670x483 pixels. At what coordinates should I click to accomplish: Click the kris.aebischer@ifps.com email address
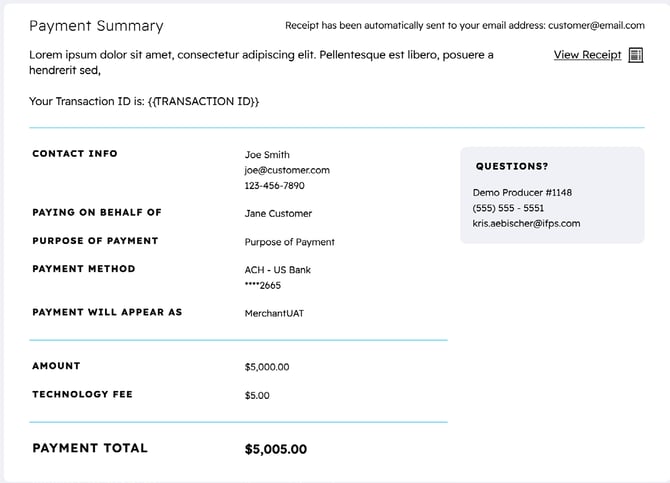pos(526,224)
